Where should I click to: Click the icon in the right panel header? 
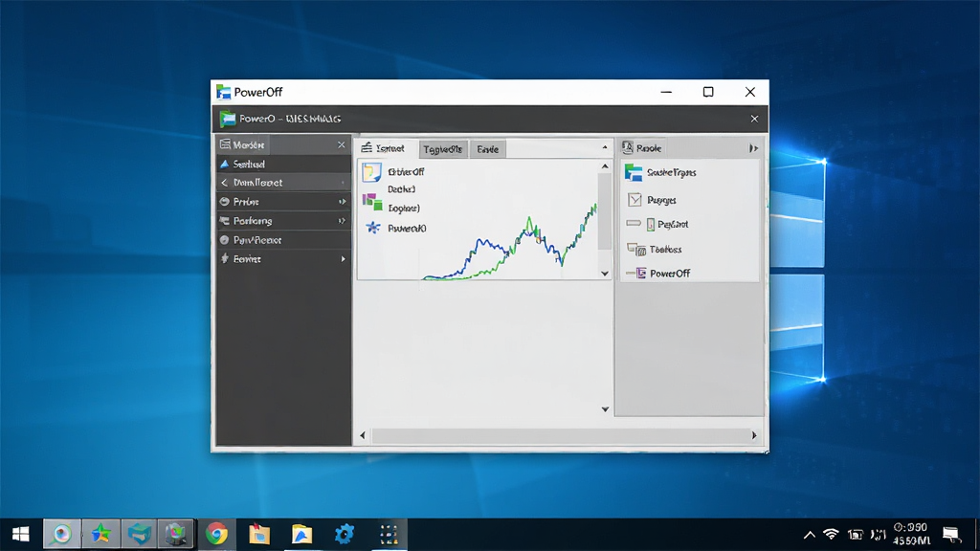pos(628,147)
